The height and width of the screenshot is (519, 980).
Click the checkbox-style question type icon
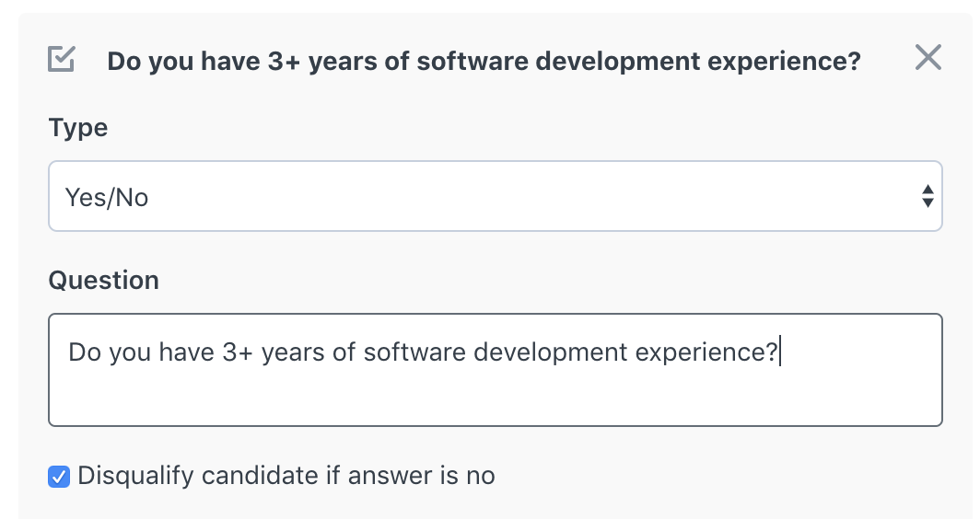tap(61, 59)
